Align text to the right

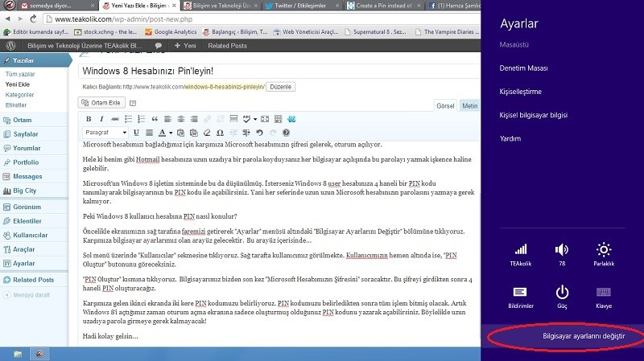(194, 119)
